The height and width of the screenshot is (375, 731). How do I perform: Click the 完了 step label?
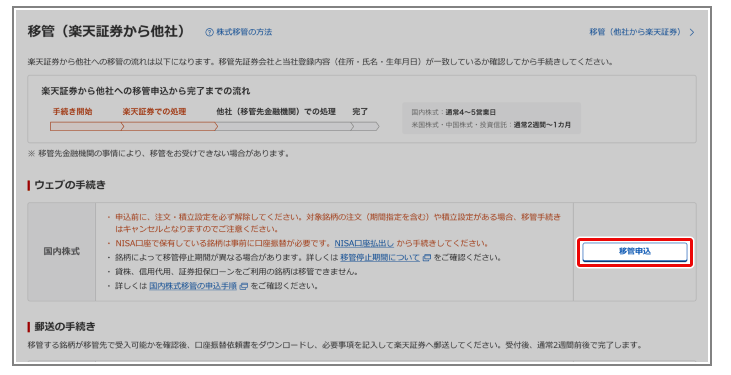click(x=360, y=112)
